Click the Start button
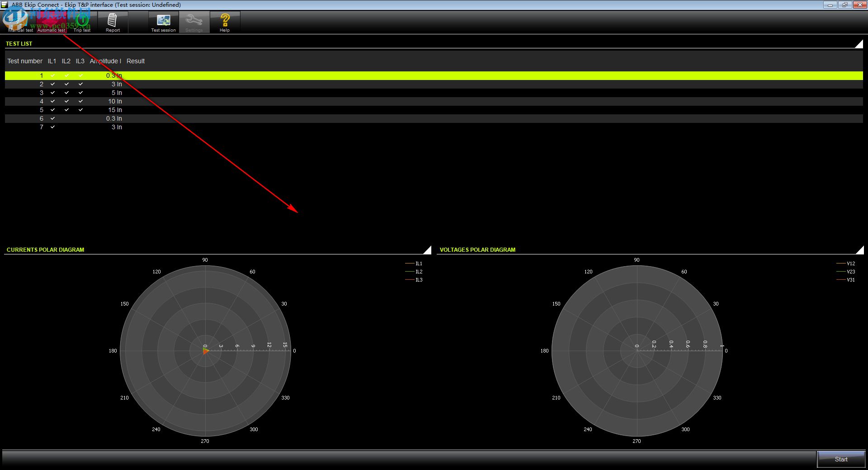Viewport: 868px width, 470px height. coord(841,459)
